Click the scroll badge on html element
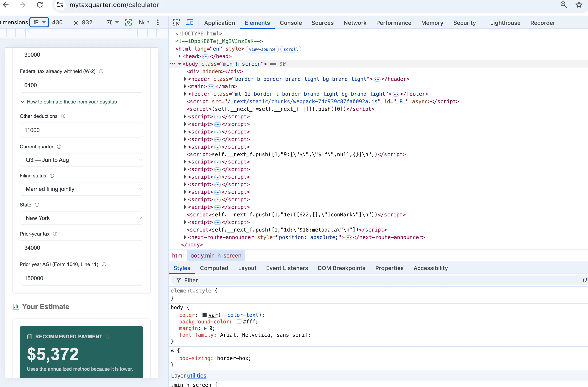 click(291, 49)
